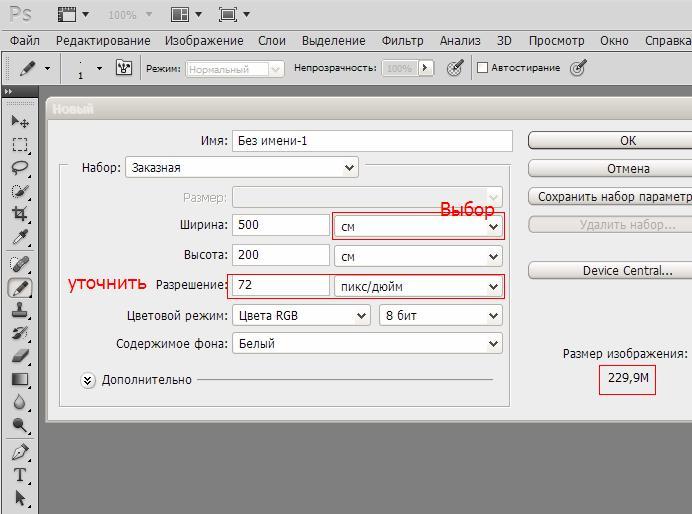Open the Слои menu

point(272,41)
